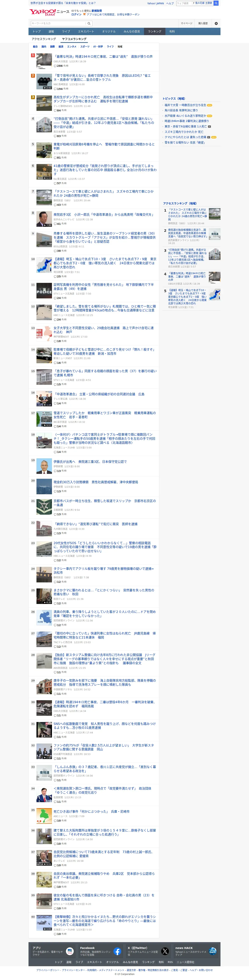
Task: Click comment bubble icon showing 57 comments
Action: (55, 183)
